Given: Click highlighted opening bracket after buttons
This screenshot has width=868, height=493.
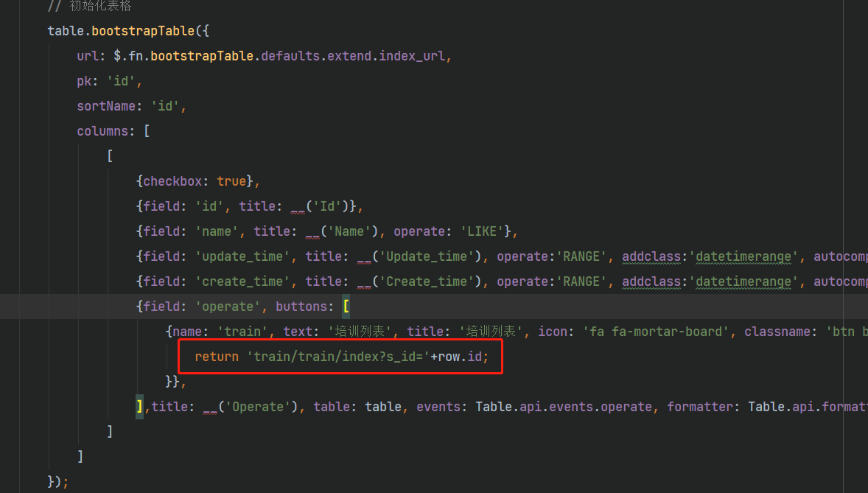Looking at the screenshot, I should point(346,307).
